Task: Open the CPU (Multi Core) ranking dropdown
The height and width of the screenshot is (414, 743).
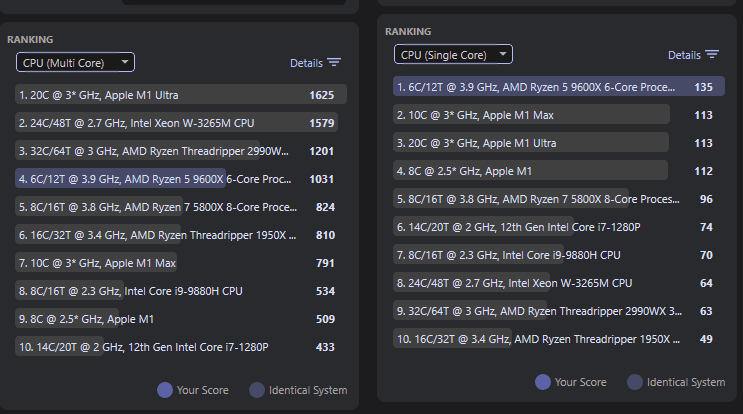Action: [75, 63]
